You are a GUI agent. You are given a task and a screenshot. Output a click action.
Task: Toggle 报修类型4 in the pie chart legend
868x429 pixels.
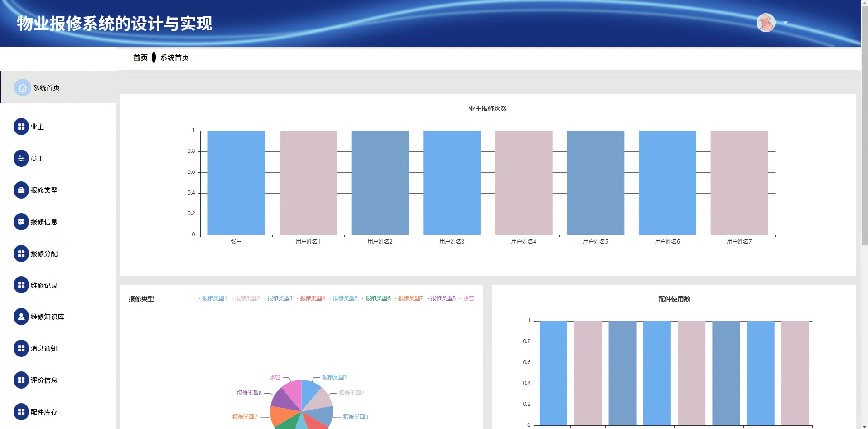click(x=311, y=298)
